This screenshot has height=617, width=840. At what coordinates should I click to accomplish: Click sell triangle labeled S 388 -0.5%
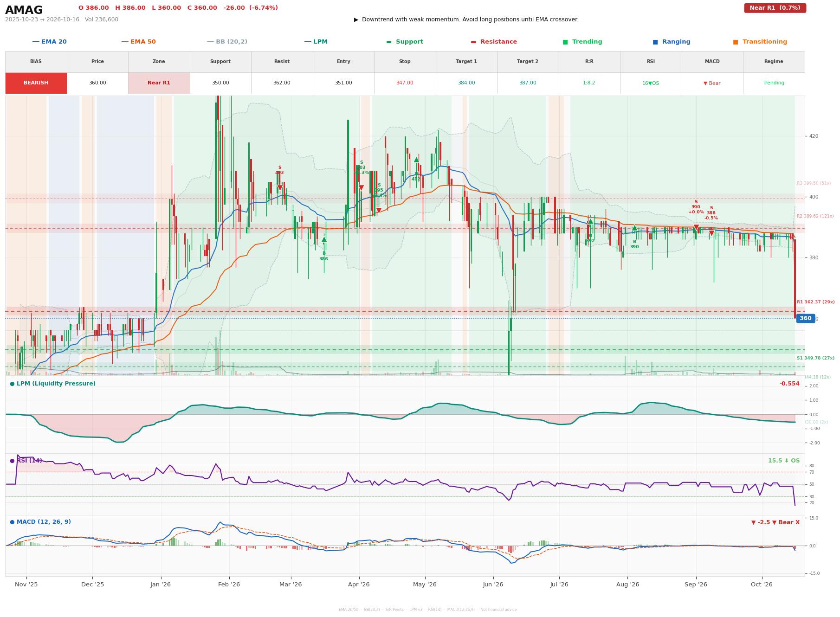[x=711, y=233]
